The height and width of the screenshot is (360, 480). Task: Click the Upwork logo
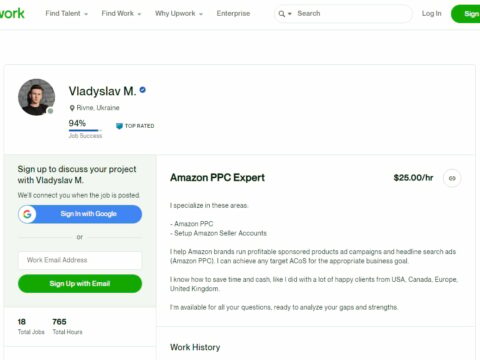click(12, 13)
